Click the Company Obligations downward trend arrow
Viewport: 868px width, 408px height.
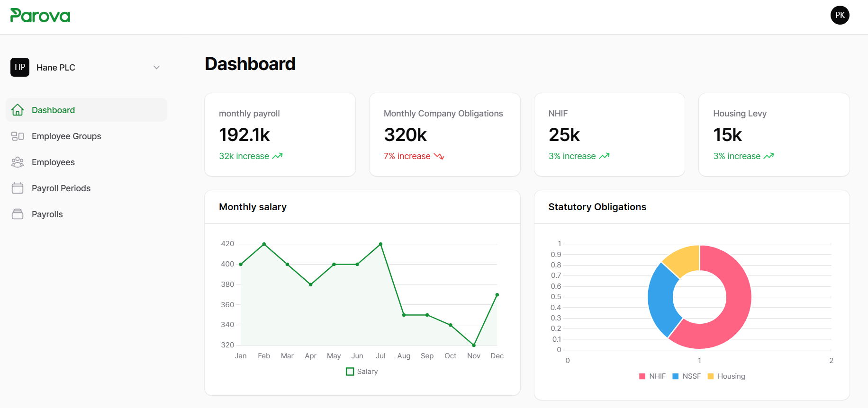tap(439, 156)
